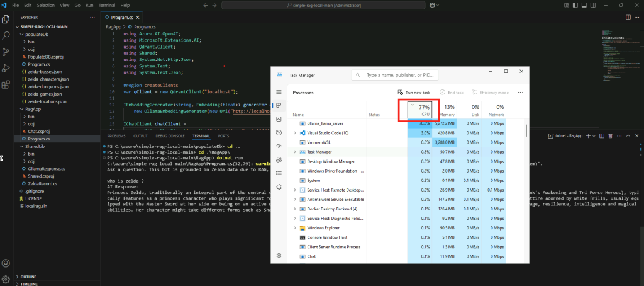The image size is (644, 286).
Task: Close the Program.cs editor tab
Action: [138, 18]
